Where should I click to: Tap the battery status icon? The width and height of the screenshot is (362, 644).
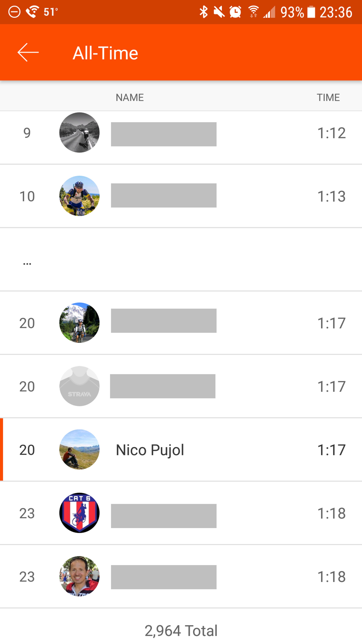pos(311,12)
